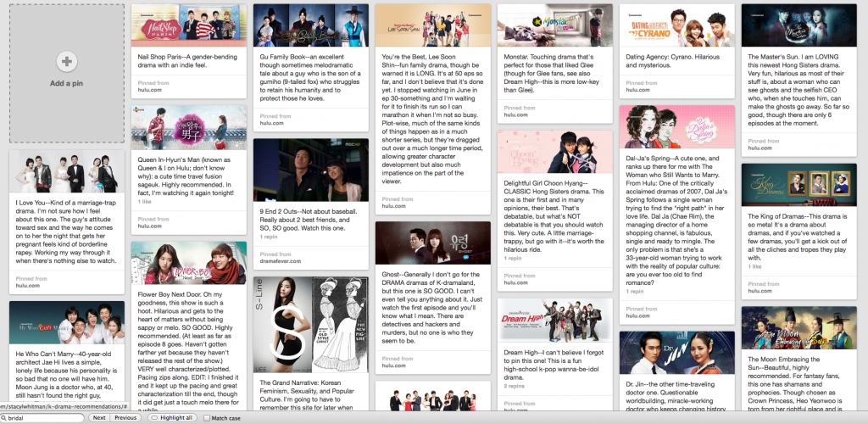This screenshot has width=868, height=424.
Task: Click hulu.com source under Ghost pin
Action: click(x=393, y=365)
